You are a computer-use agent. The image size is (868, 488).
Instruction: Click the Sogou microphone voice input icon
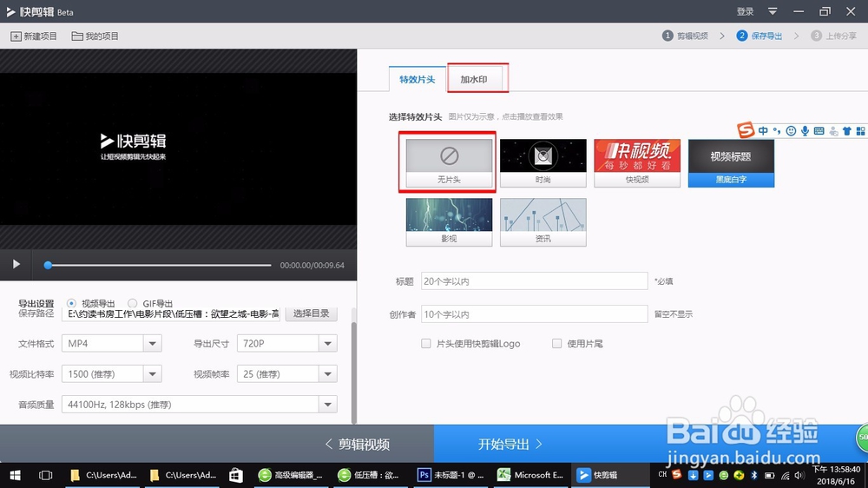[x=805, y=131]
